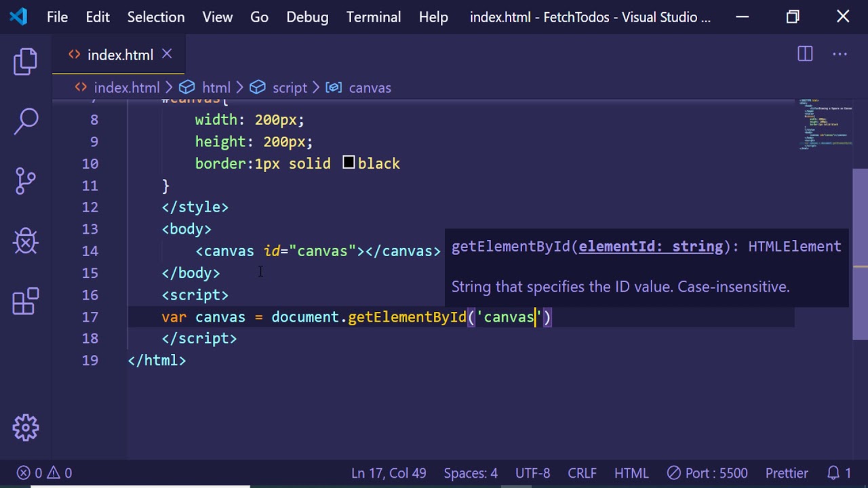This screenshot has height=488, width=868.
Task: Open the notifications bell in status bar
Action: 839,473
